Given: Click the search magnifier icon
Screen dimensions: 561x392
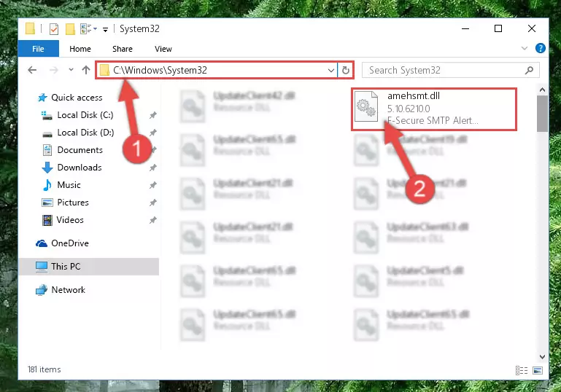Looking at the screenshot, I should 529,71.
